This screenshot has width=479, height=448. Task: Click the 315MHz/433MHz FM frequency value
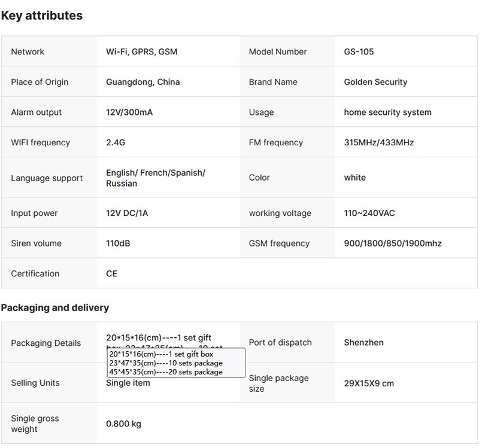point(378,142)
